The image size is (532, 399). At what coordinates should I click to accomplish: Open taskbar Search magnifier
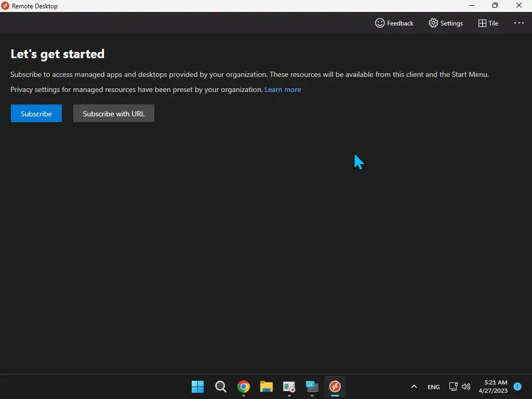220,387
